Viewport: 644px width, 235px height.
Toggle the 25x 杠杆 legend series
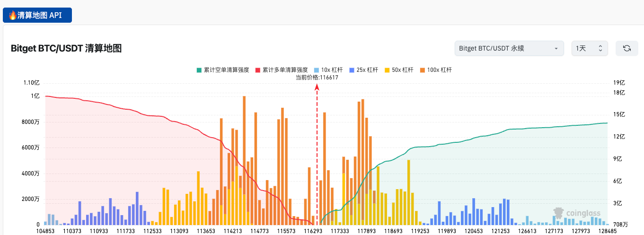(x=363, y=70)
